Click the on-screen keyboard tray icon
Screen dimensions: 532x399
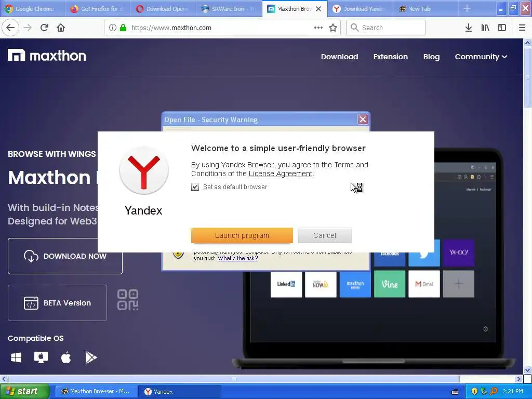click(455, 392)
